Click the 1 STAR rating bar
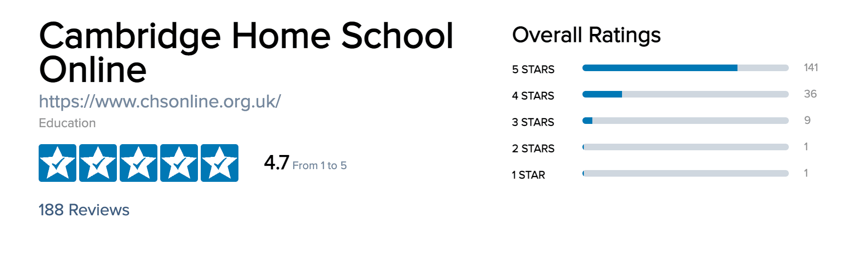This screenshot has width=868, height=277. (685, 173)
